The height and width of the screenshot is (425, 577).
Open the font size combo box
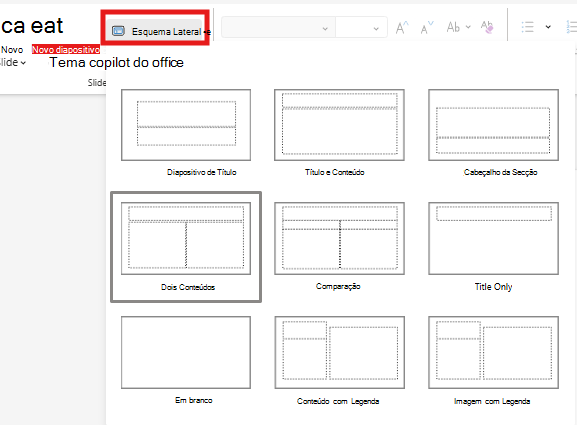point(361,27)
